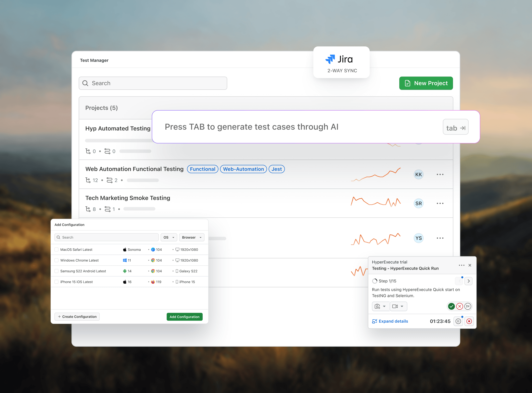This screenshot has height=393, width=532.
Task: Mark step as passed with green check
Action: 451,306
